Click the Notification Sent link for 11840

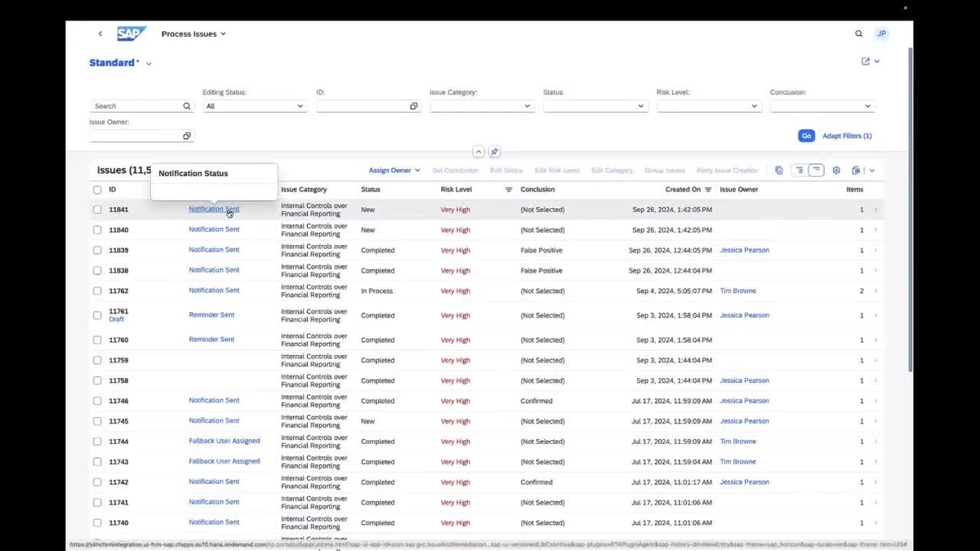[x=213, y=229]
